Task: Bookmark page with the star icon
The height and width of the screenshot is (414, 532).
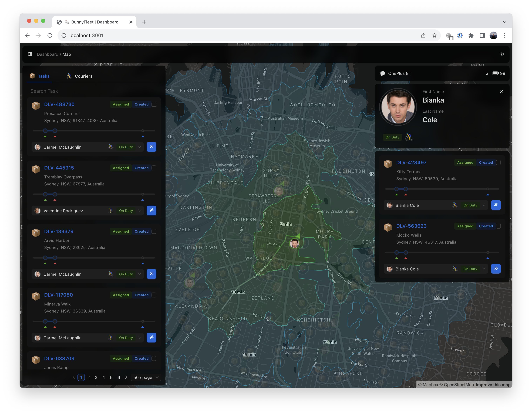Action: click(434, 36)
